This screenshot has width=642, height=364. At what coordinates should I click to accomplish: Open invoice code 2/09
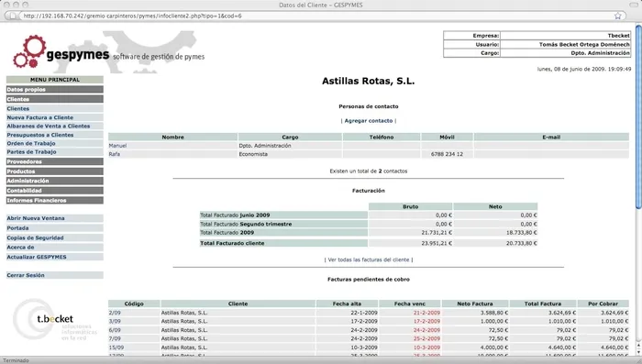click(115, 313)
